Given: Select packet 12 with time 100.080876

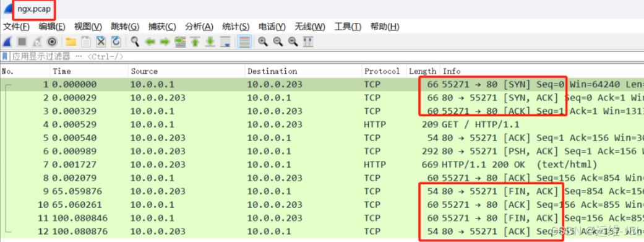Looking at the screenshot, I should (322, 231).
